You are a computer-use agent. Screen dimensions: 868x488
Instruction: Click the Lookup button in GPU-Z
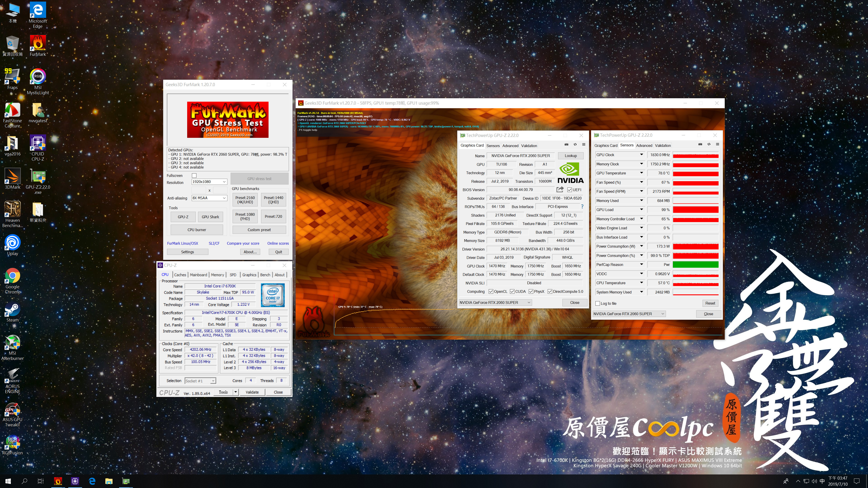pyautogui.click(x=571, y=156)
